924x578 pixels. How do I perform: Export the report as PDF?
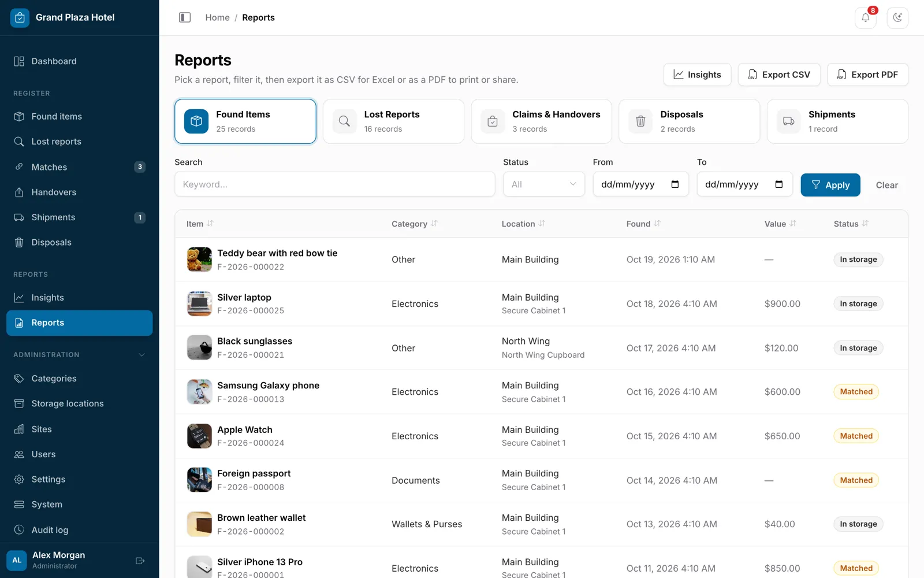coord(867,75)
